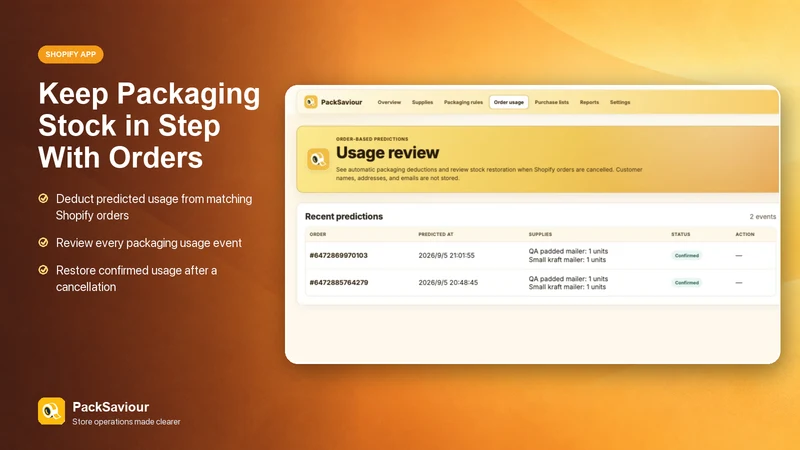Click supplies cell for order #6472885764279
Viewport: 800px width, 450px height.
click(568, 283)
